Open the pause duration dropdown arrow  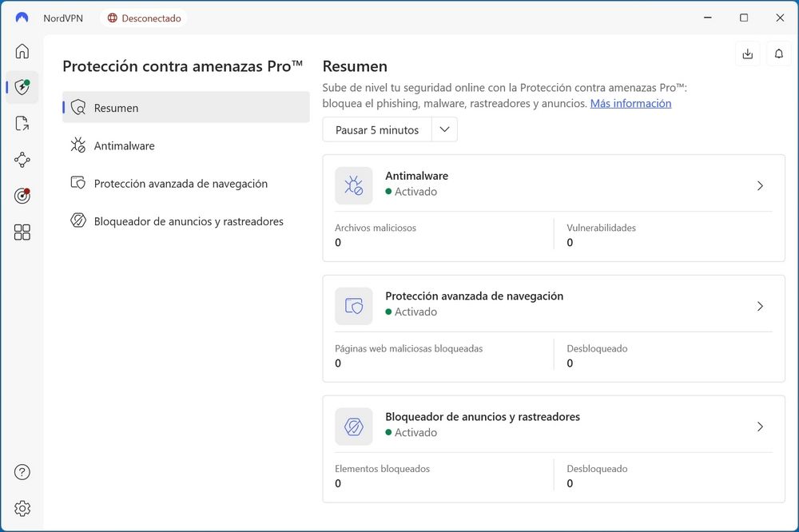444,129
